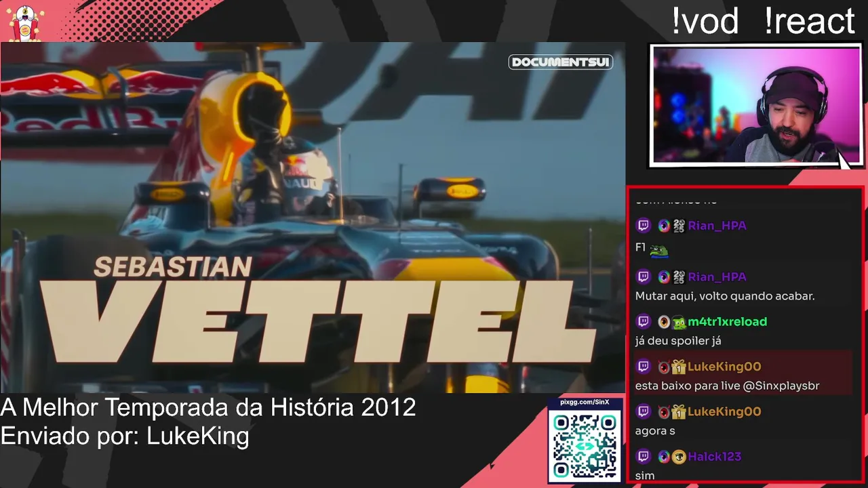Click the 2025 badge above 'Mutar aqui' message
868x488 pixels.
point(678,277)
